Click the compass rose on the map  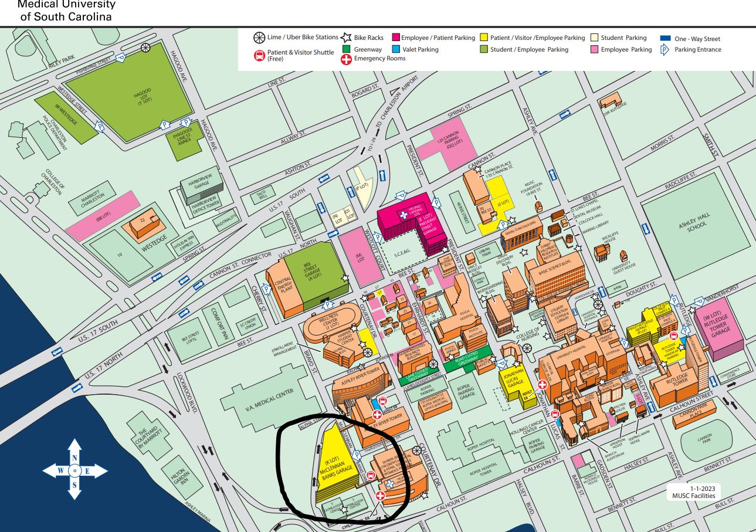click(x=74, y=470)
